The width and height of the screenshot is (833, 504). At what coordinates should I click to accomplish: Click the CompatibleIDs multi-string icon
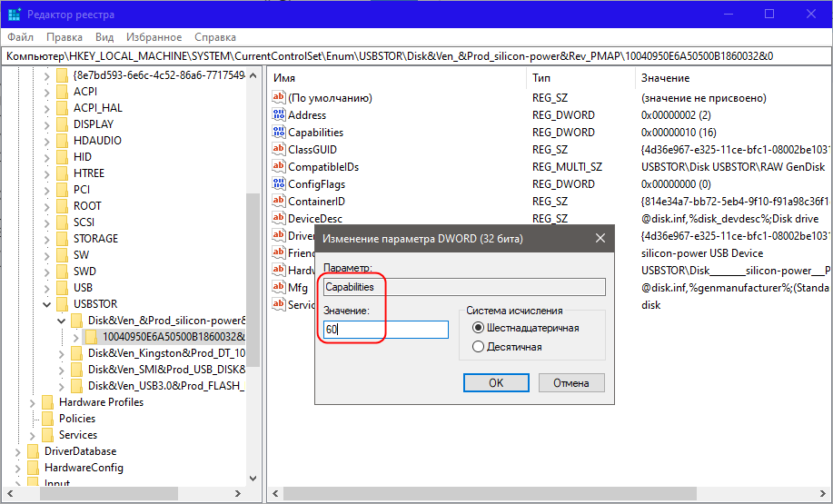[279, 167]
